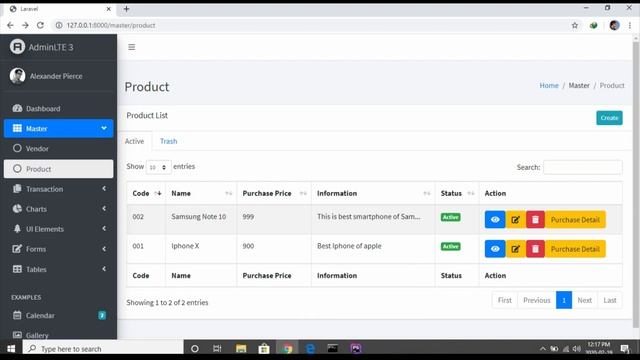Click the Transaction sidebar icon
The width and height of the screenshot is (640, 360).
tap(17, 189)
